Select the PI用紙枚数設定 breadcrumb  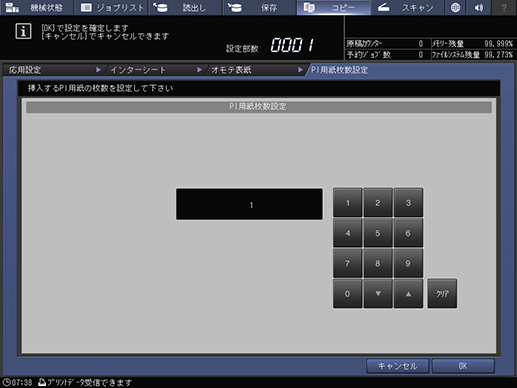pos(339,70)
